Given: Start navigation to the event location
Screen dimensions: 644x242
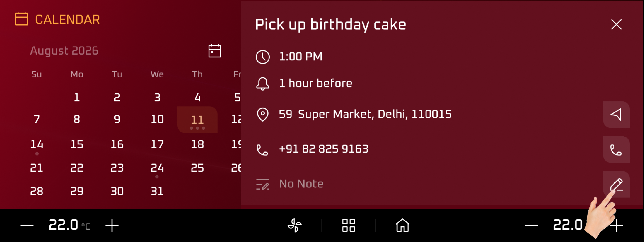Looking at the screenshot, I should pyautogui.click(x=616, y=115).
